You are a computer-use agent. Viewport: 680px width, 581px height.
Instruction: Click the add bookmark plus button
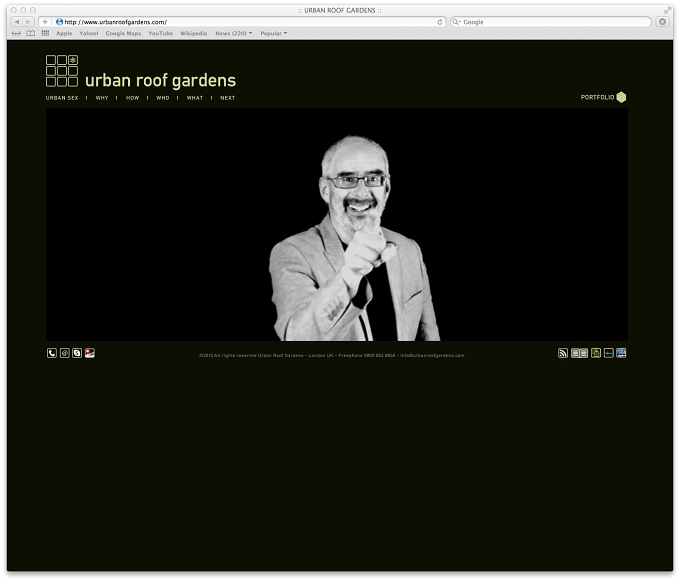point(45,22)
